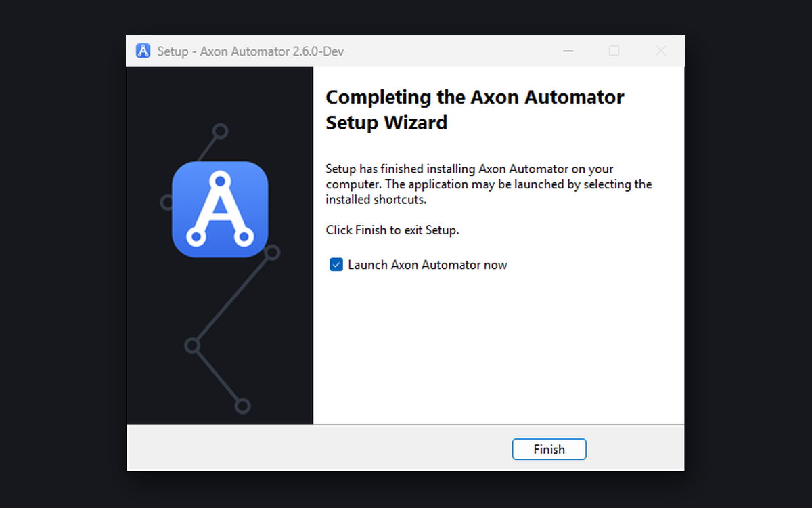Click the 'Setup has finished installing' paragraph
The height and width of the screenshot is (508, 812).
tap(489, 184)
